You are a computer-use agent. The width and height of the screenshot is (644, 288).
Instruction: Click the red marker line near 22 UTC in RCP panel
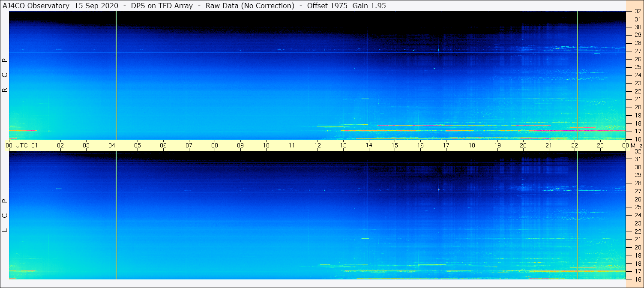tap(577, 75)
